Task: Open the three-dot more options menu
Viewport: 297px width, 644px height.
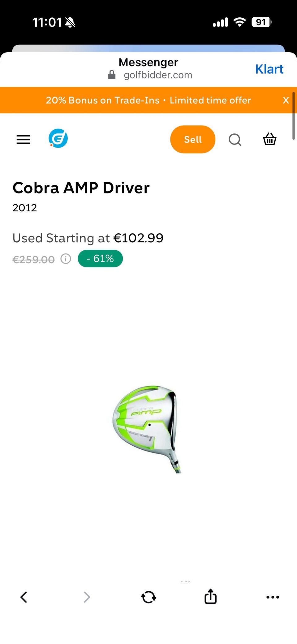Action: click(x=273, y=597)
